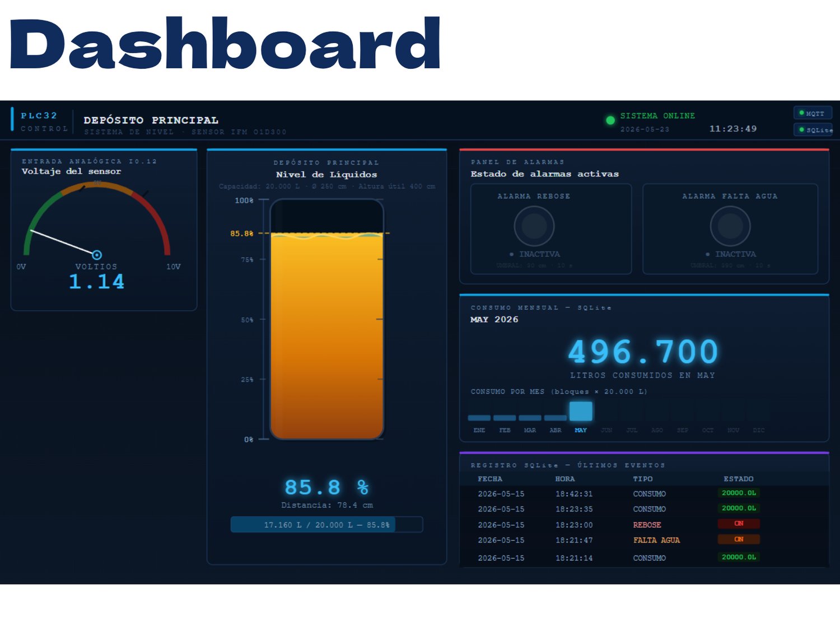Click the voltage gauge needle pivot
This screenshot has height=630, width=840.
(97, 255)
